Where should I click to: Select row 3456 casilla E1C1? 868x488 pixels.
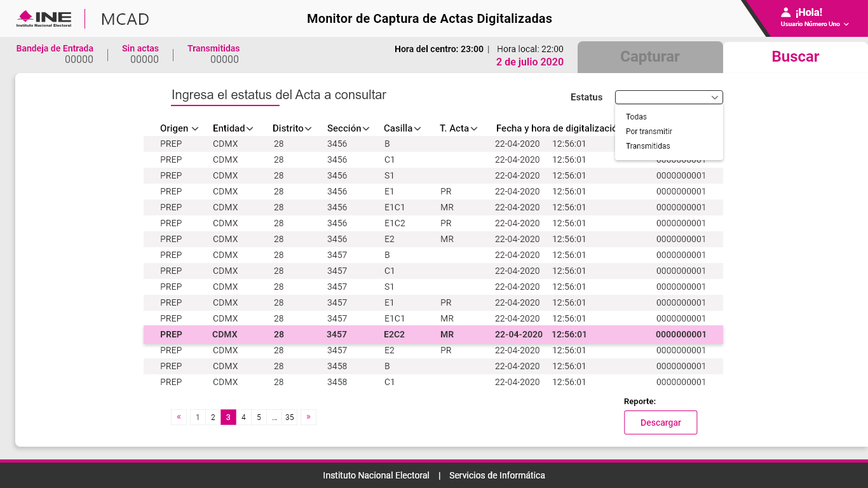point(433,208)
